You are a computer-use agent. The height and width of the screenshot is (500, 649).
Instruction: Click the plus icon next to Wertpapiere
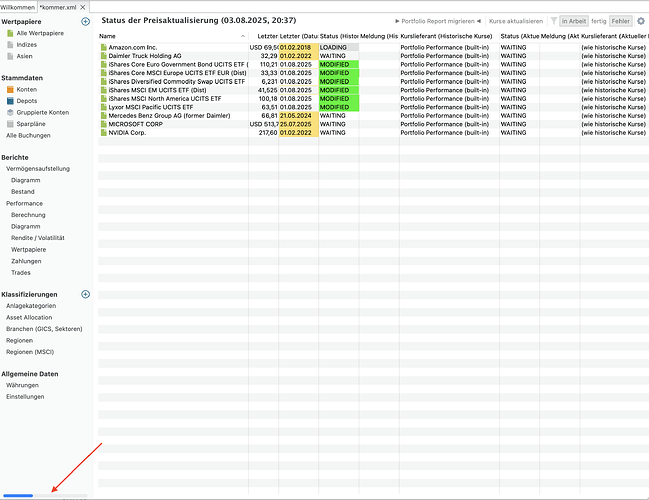[x=85, y=21]
